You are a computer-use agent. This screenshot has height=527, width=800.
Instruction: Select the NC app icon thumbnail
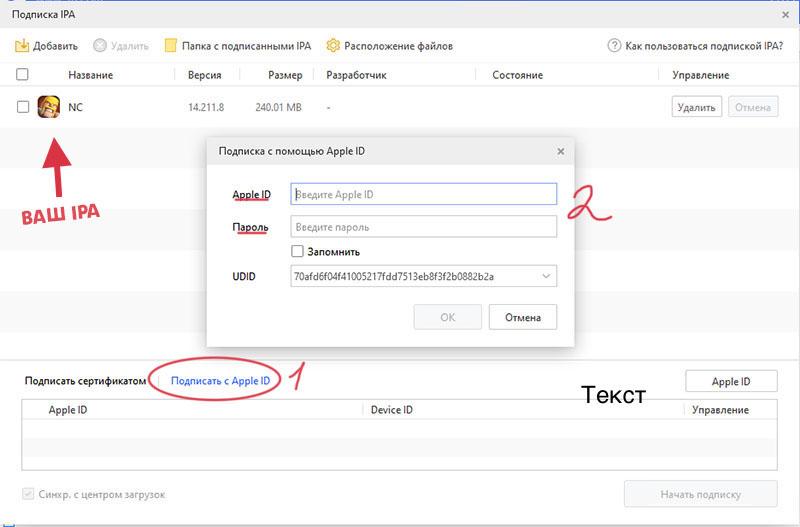[48, 107]
